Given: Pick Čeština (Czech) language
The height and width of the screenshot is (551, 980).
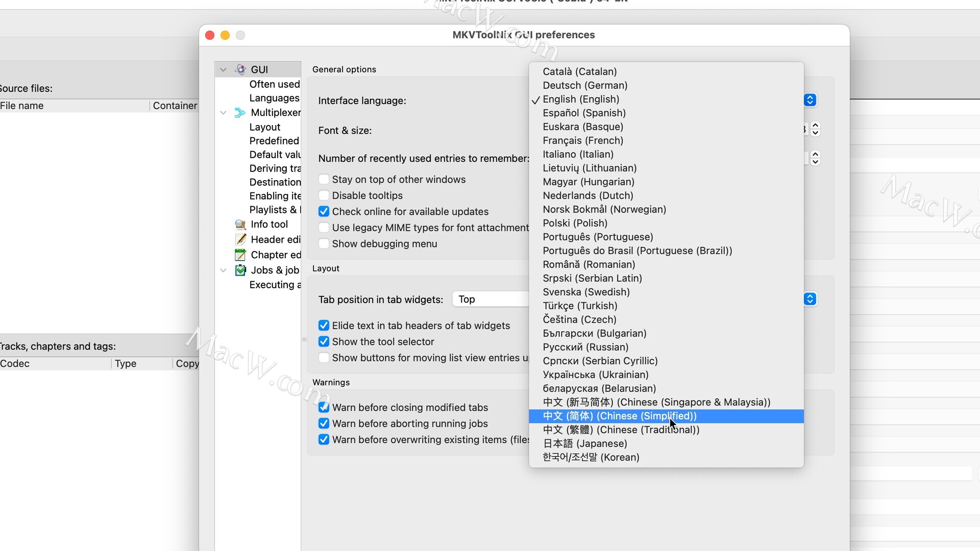Looking at the screenshot, I should coord(666,319).
